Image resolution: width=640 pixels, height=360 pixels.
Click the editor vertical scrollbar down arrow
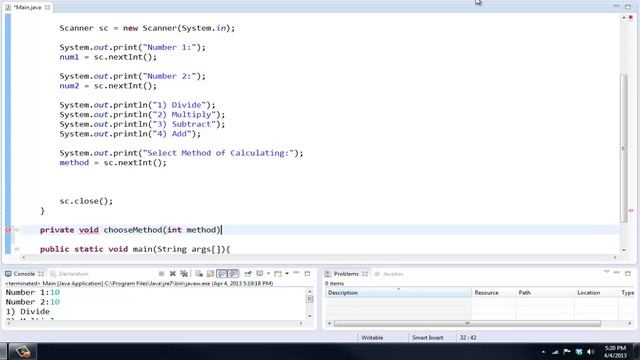(624, 249)
